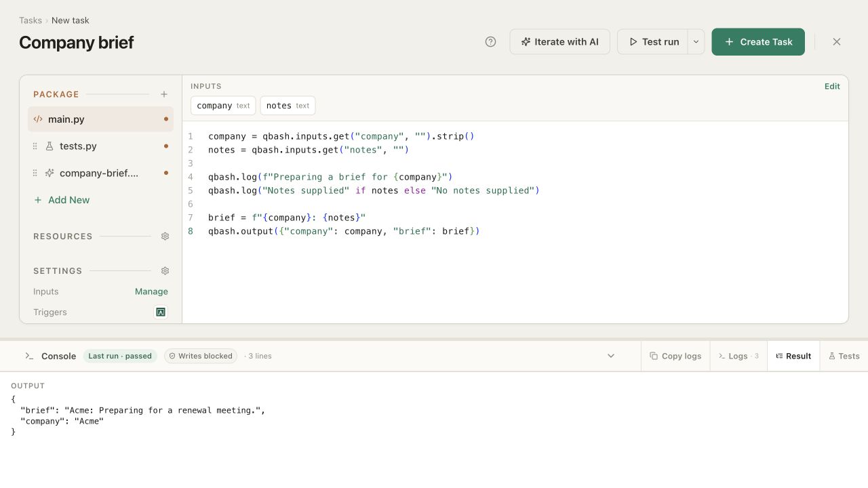The image size is (868, 488).
Task: Click the Manage link for Inputs
Action: pos(151,291)
